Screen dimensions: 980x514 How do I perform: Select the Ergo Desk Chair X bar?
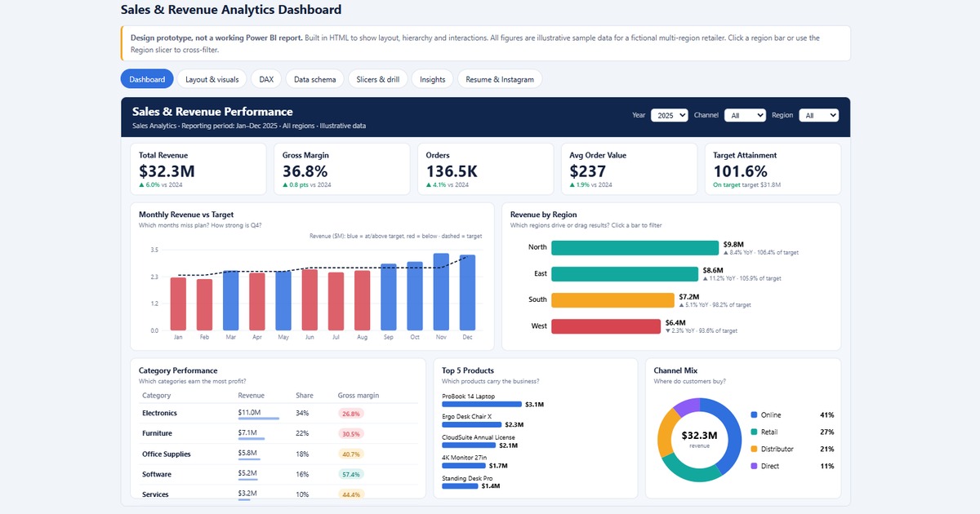[472, 424]
